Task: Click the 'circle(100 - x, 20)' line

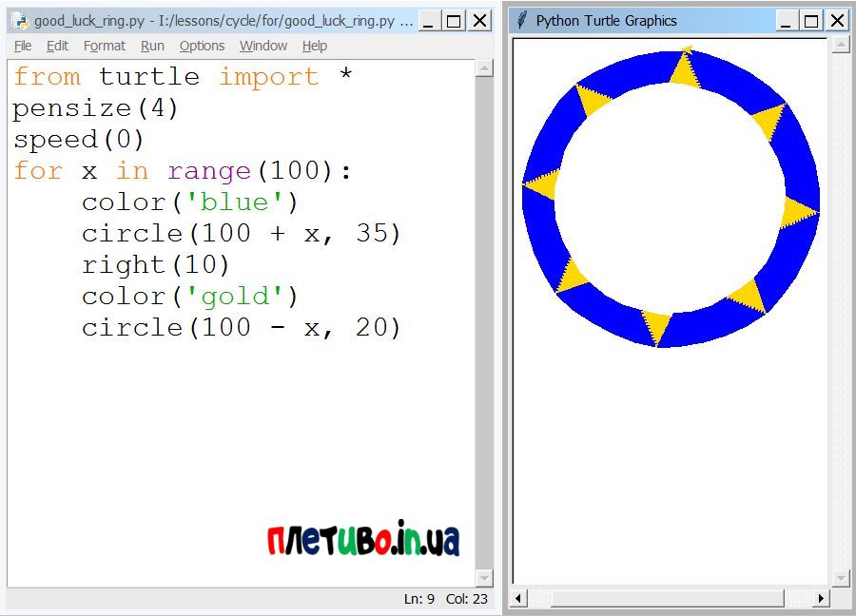Action: (x=242, y=328)
